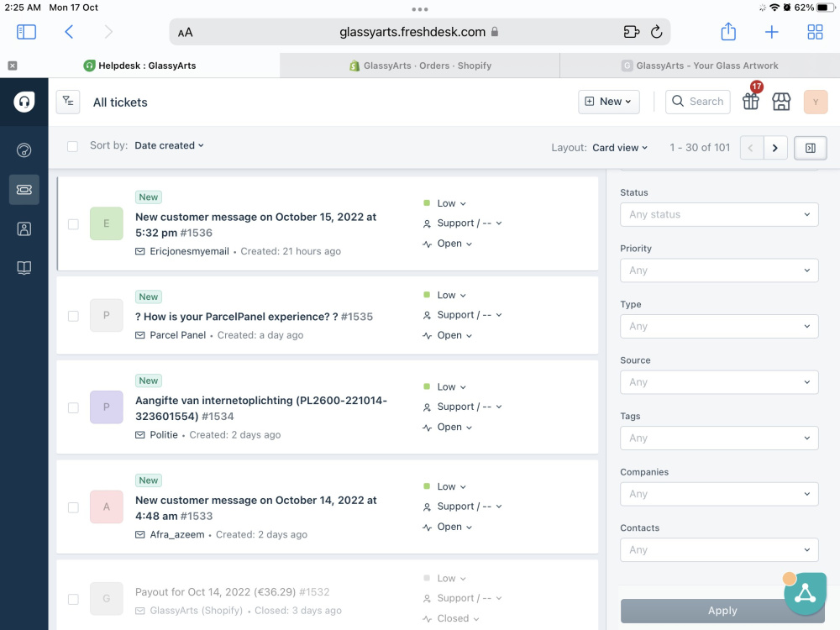Open ticket Aangifte van internetoplichting #1534
840x630 pixels.
point(261,407)
